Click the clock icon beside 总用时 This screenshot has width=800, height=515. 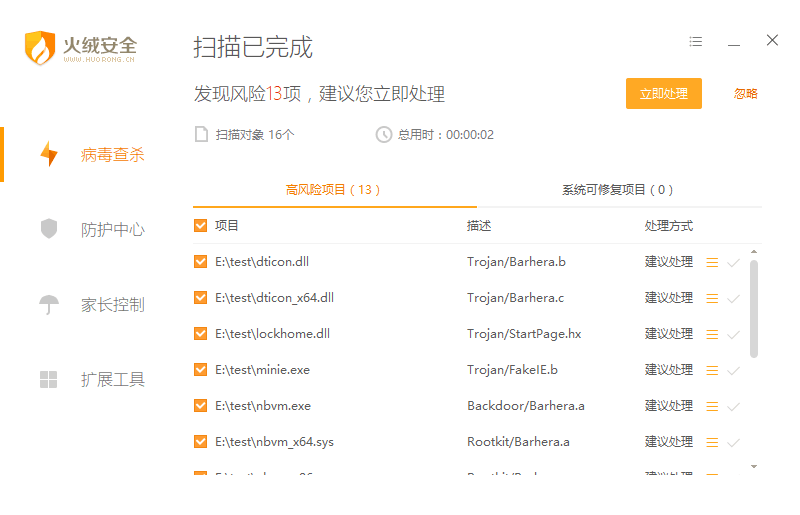click(x=384, y=135)
